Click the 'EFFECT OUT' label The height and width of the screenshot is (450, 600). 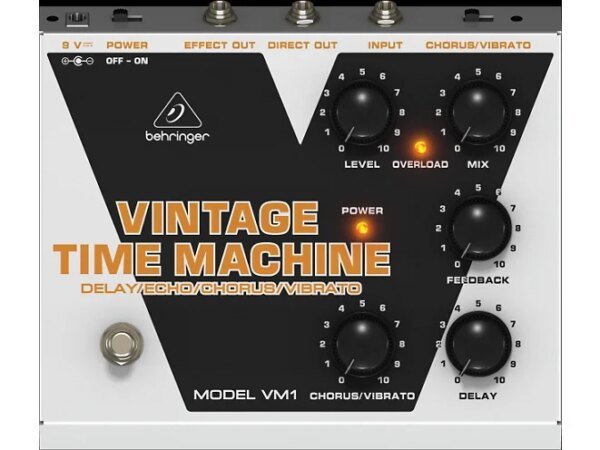[x=220, y=45]
